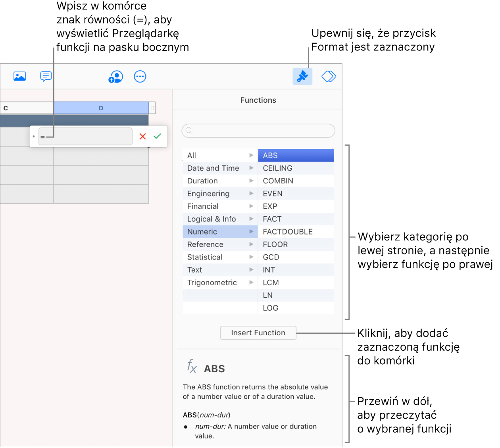The image size is (500, 448).
Task: Choose the COMBIN function
Action: point(296,181)
